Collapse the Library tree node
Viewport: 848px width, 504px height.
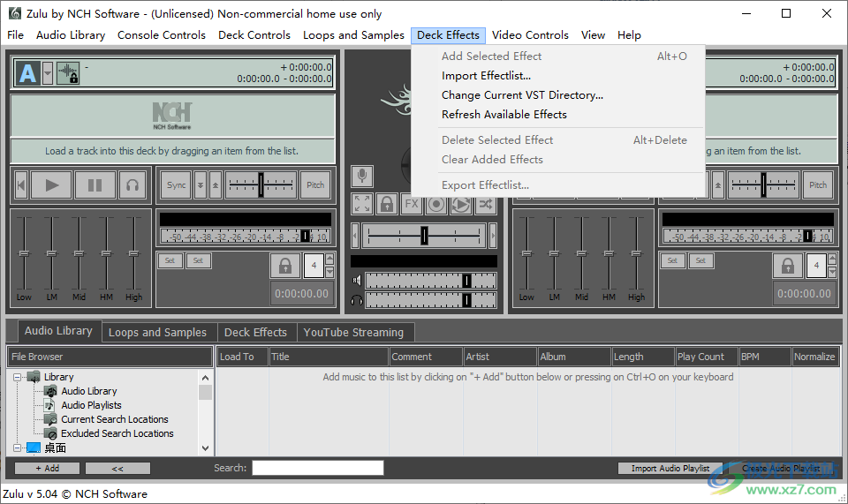coord(19,377)
